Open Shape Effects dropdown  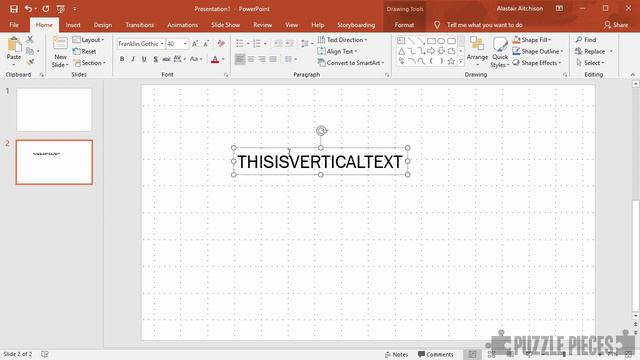pos(537,63)
